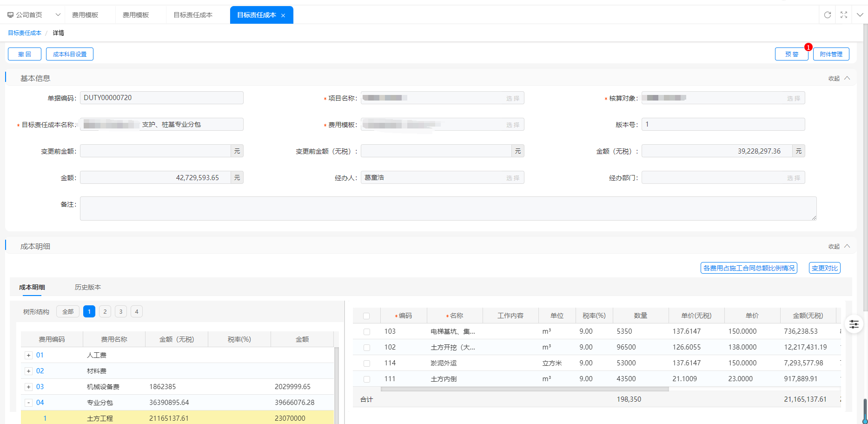Screen dimensions: 868x424
Task: Click the 金额 42,729,593.65 field
Action: pos(155,177)
